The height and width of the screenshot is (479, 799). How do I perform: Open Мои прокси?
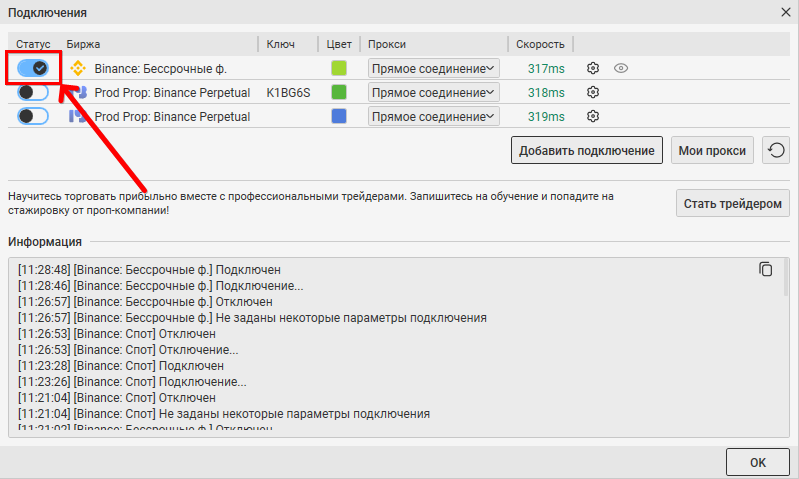[712, 151]
